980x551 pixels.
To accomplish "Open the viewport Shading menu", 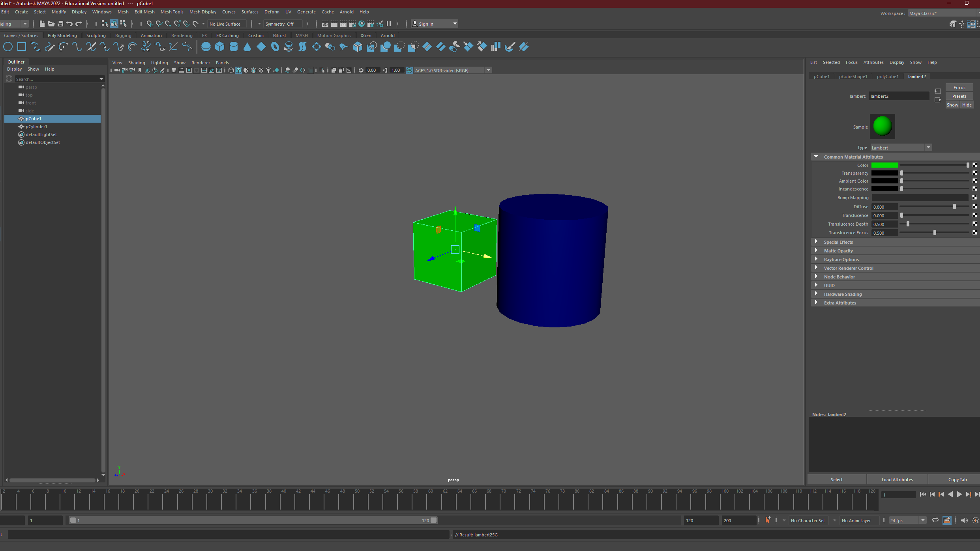I will [137, 63].
